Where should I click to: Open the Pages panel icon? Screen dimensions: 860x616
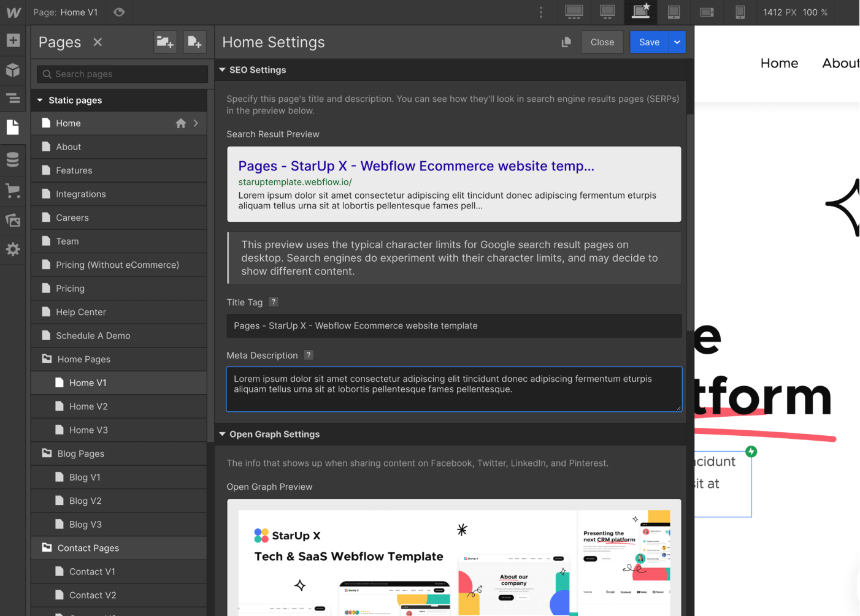click(x=13, y=127)
